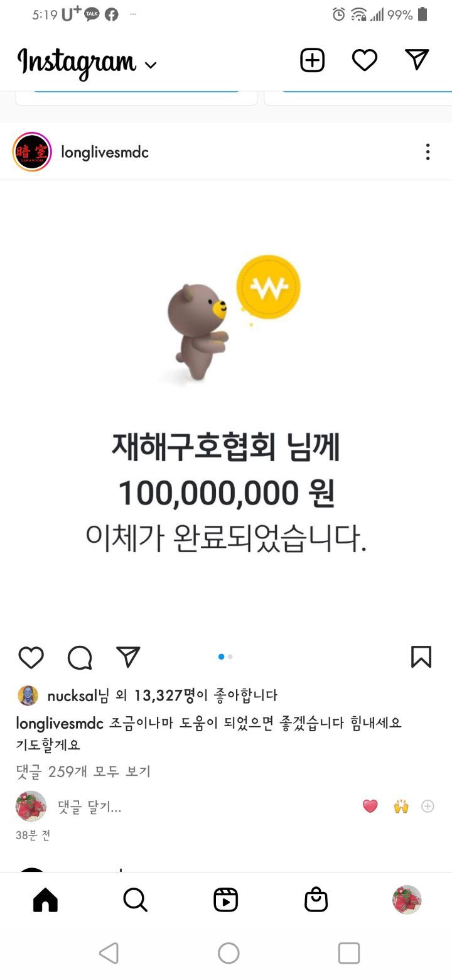Share post via paper plane icon
This screenshot has width=452, height=980.
coord(128,656)
